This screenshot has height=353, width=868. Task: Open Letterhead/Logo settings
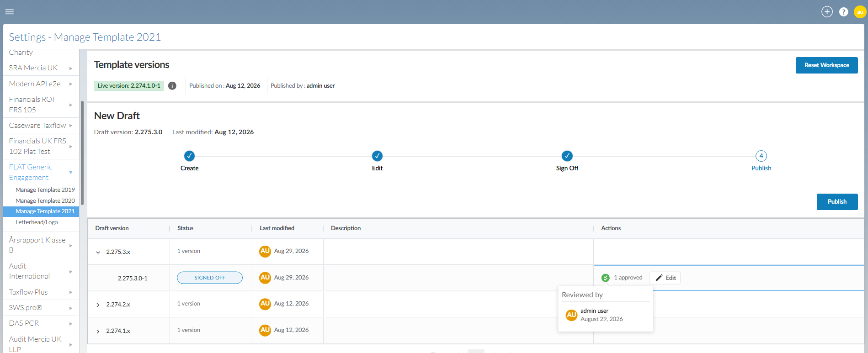[x=37, y=222]
